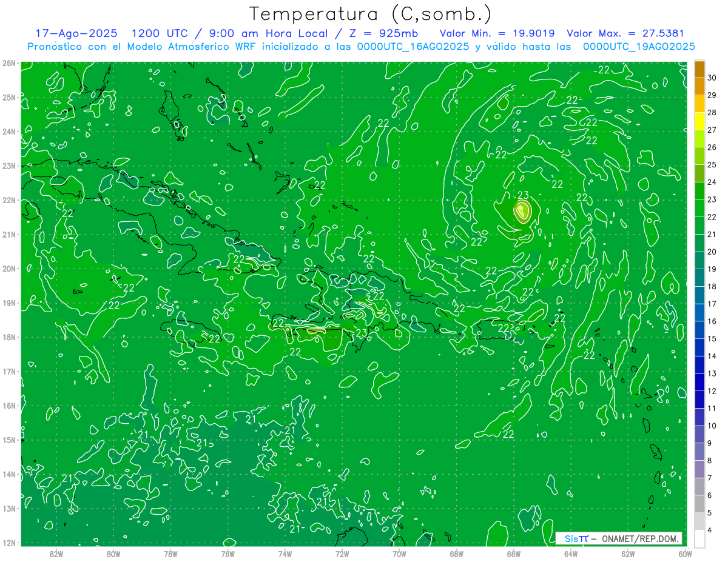Click the legend value "26" on the colorbar
The height and width of the screenshot is (562, 728).
(x=712, y=147)
